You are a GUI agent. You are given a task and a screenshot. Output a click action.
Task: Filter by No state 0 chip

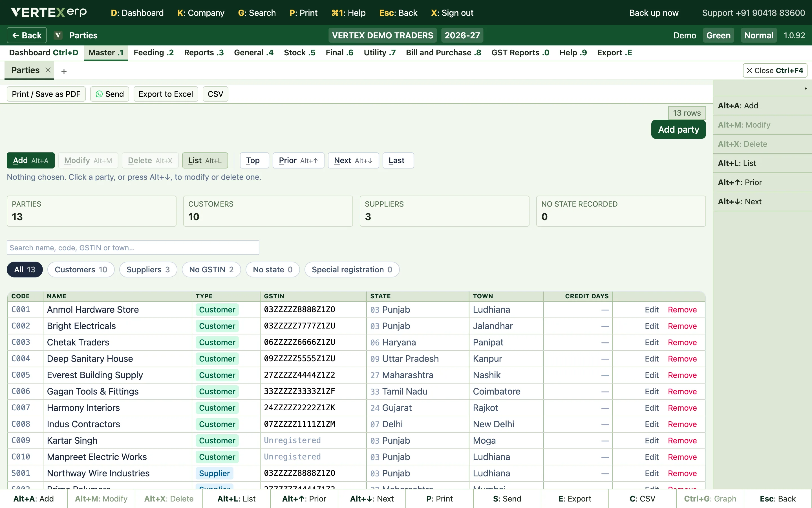(272, 270)
